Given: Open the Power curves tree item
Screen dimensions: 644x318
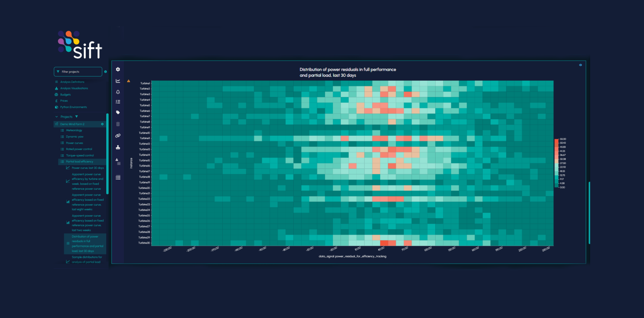Looking at the screenshot, I should click(x=75, y=142).
